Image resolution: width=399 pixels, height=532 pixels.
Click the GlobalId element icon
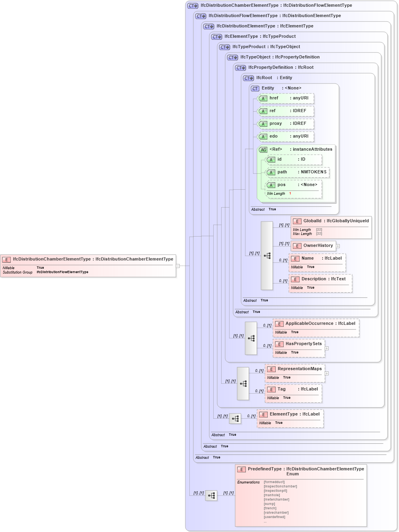[297, 221]
